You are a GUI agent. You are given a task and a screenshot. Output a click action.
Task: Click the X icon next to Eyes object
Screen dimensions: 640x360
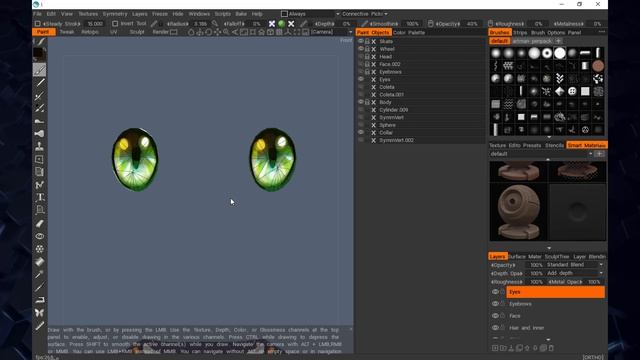point(373,80)
